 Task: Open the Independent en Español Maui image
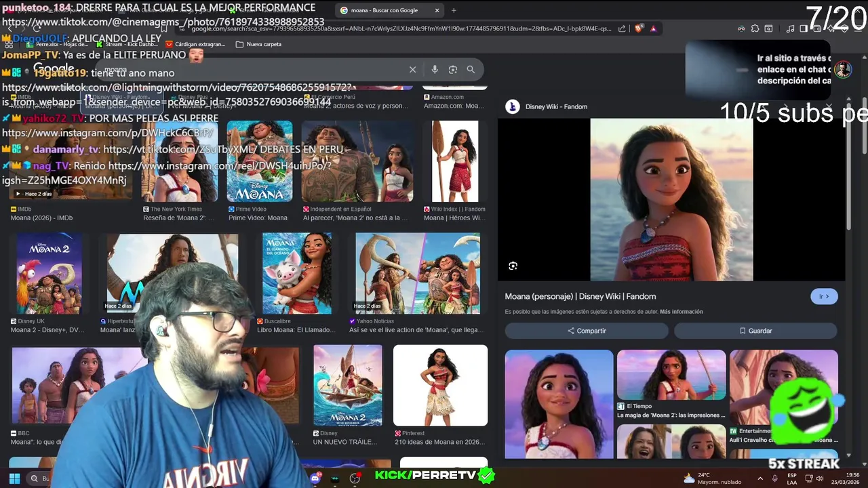coord(357,161)
